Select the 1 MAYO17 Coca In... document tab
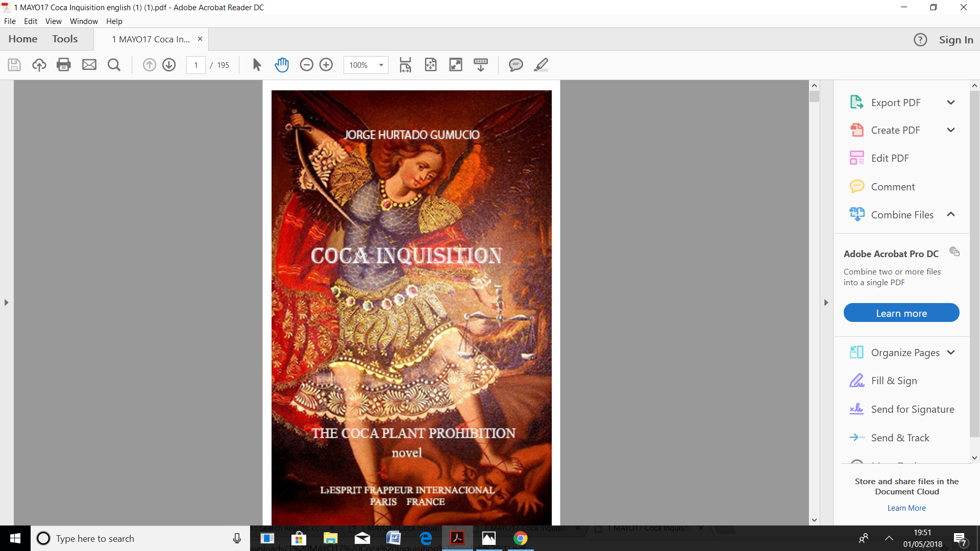 pyautogui.click(x=151, y=39)
